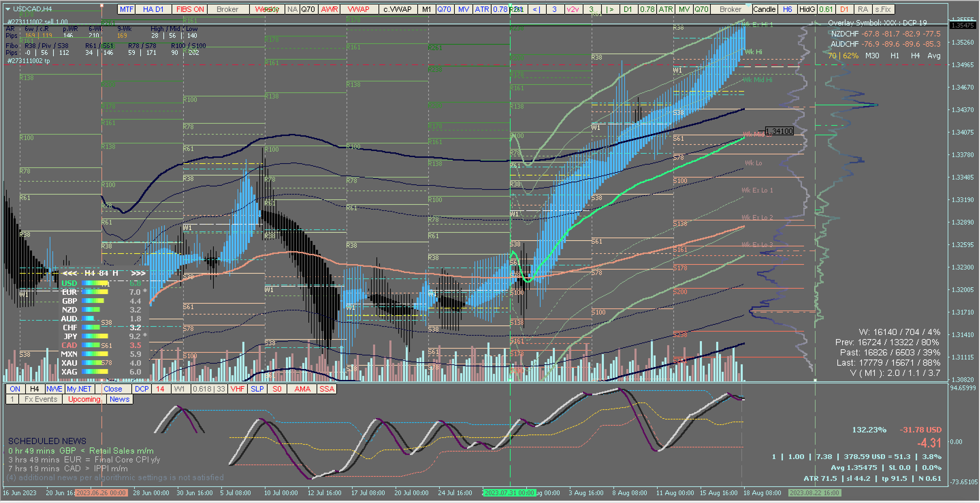Image resolution: width=980 pixels, height=503 pixels.
Task: Click the pink v2v toolbar button
Action: pyautogui.click(x=573, y=9)
